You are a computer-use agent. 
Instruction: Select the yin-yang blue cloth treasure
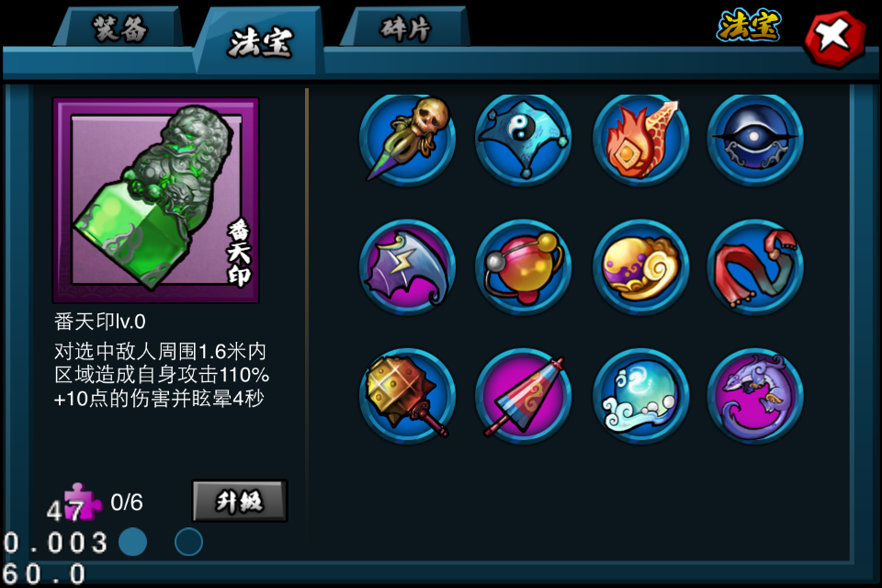point(523,140)
